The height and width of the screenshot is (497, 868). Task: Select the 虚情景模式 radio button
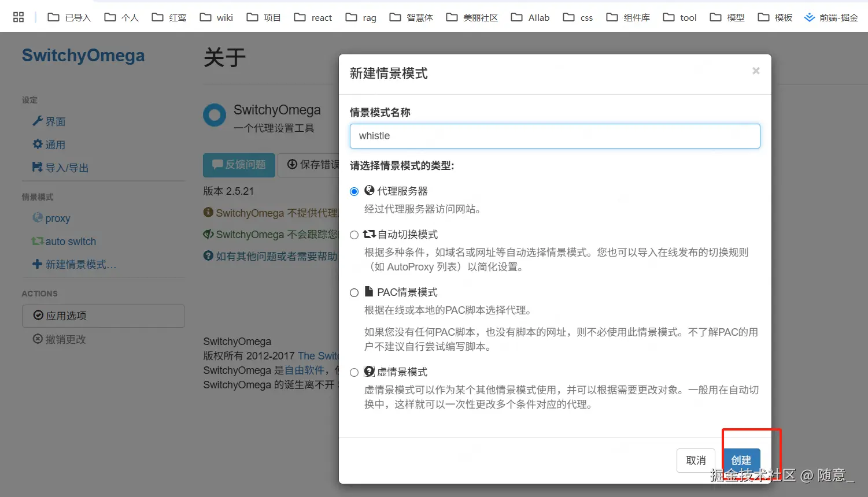[354, 372]
